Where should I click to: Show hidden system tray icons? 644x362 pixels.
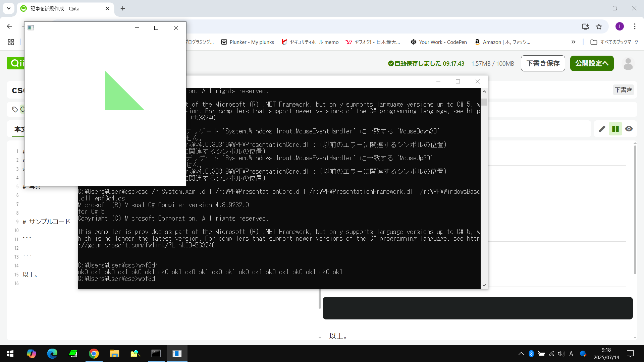(x=521, y=354)
